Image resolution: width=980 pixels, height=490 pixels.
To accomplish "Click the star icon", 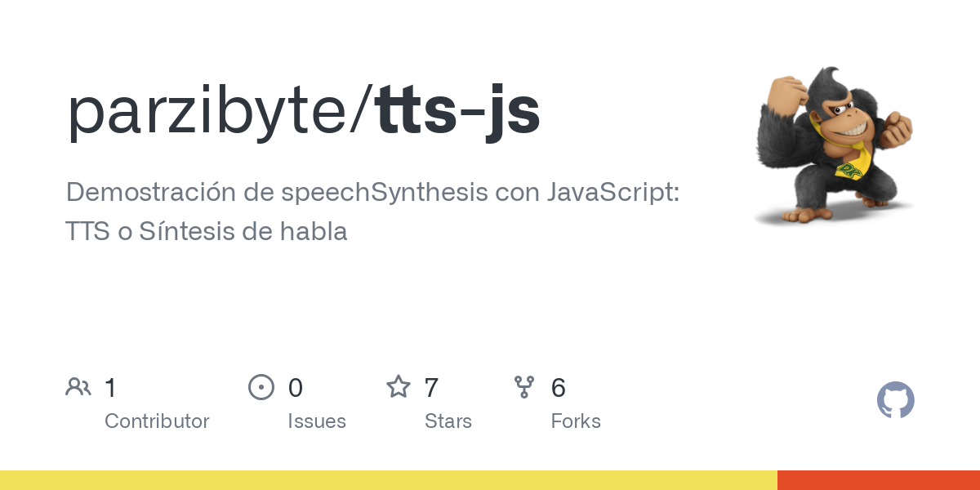I will (398, 386).
